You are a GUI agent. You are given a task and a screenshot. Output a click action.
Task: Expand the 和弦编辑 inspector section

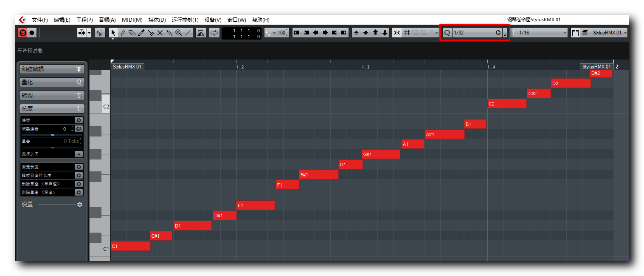pyautogui.click(x=52, y=69)
